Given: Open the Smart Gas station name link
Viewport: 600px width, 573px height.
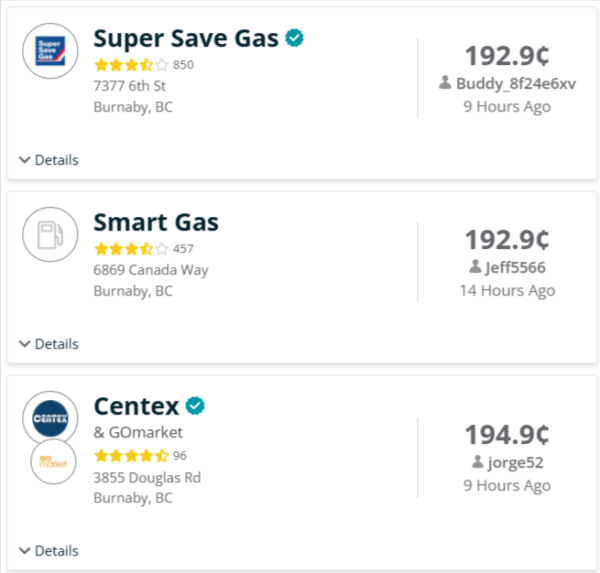Looking at the screenshot, I should pyautogui.click(x=156, y=223).
